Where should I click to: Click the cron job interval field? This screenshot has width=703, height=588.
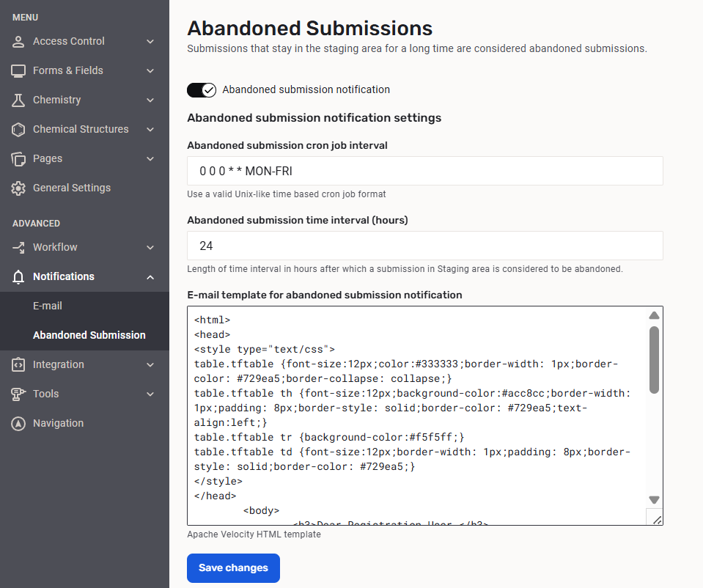coord(425,171)
